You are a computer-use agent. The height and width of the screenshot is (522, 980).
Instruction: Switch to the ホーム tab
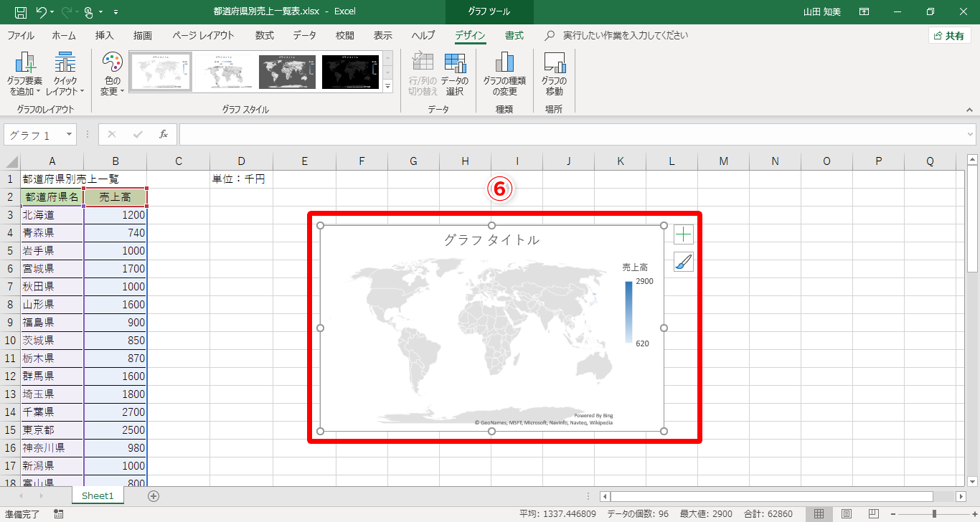[64, 35]
